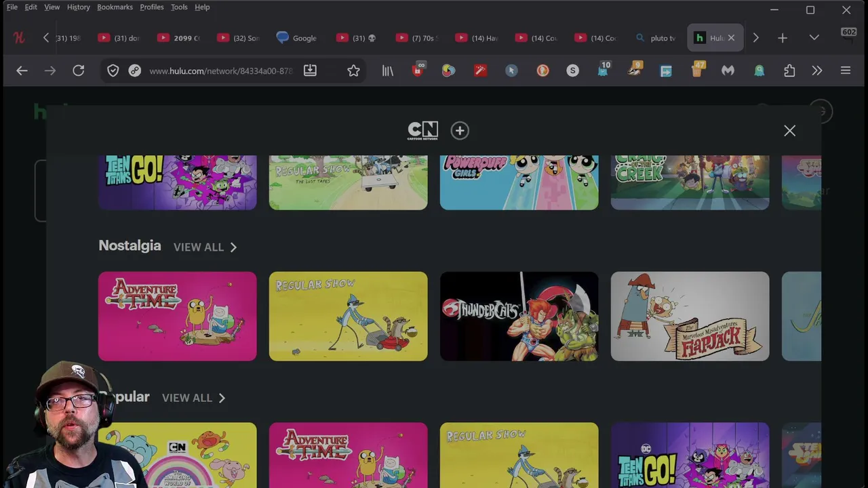
Task: View all Popular shows
Action: [x=193, y=398]
